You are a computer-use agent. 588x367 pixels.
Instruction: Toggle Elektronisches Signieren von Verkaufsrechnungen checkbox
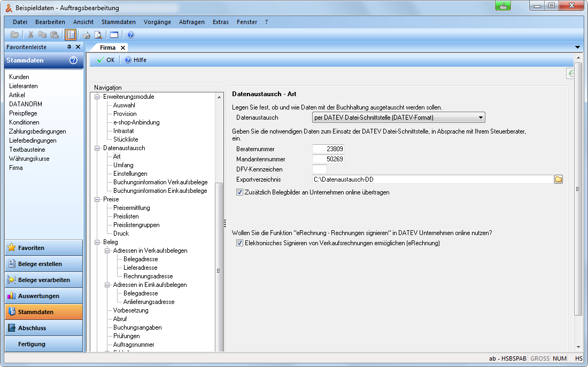[239, 243]
